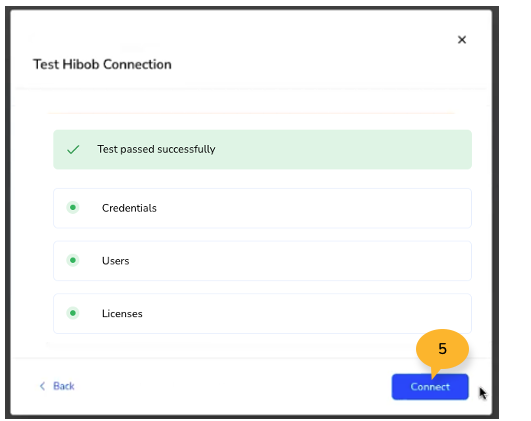Click the Users label text
This screenshot has width=531, height=421.
115,261
